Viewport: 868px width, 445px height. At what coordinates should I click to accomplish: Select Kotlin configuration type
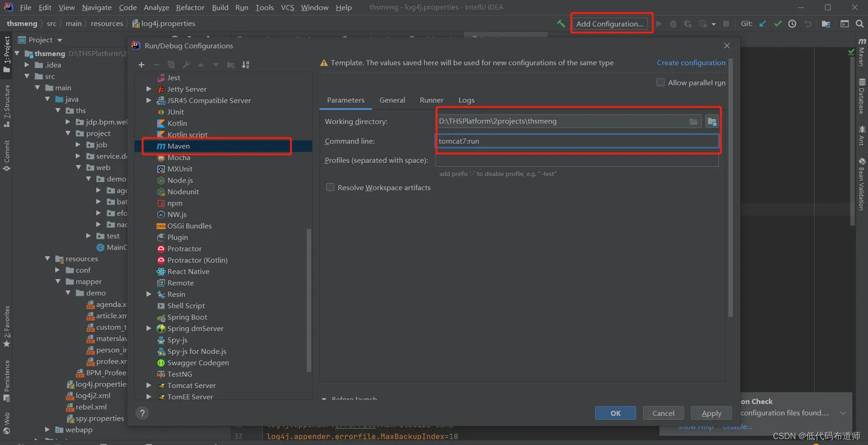pos(172,123)
